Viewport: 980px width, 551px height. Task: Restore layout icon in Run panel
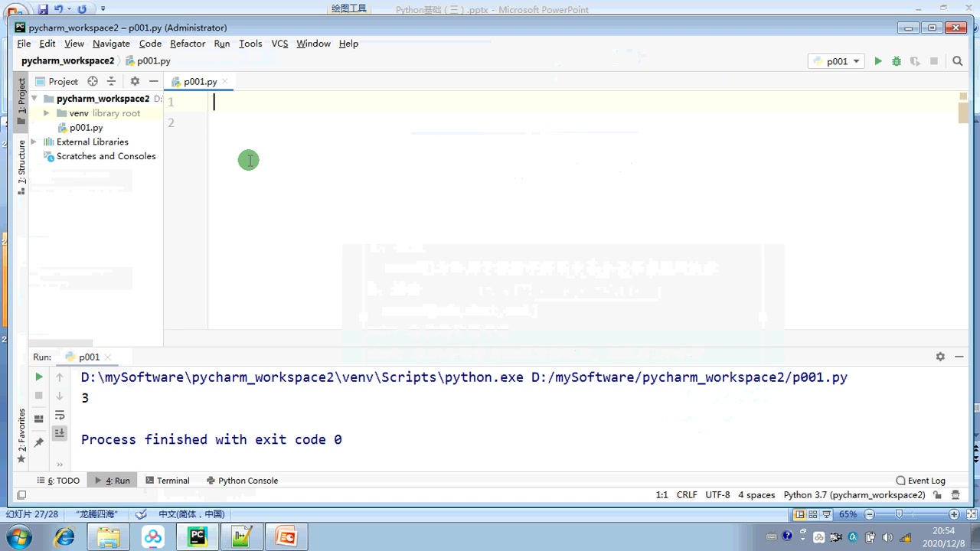tap(39, 418)
